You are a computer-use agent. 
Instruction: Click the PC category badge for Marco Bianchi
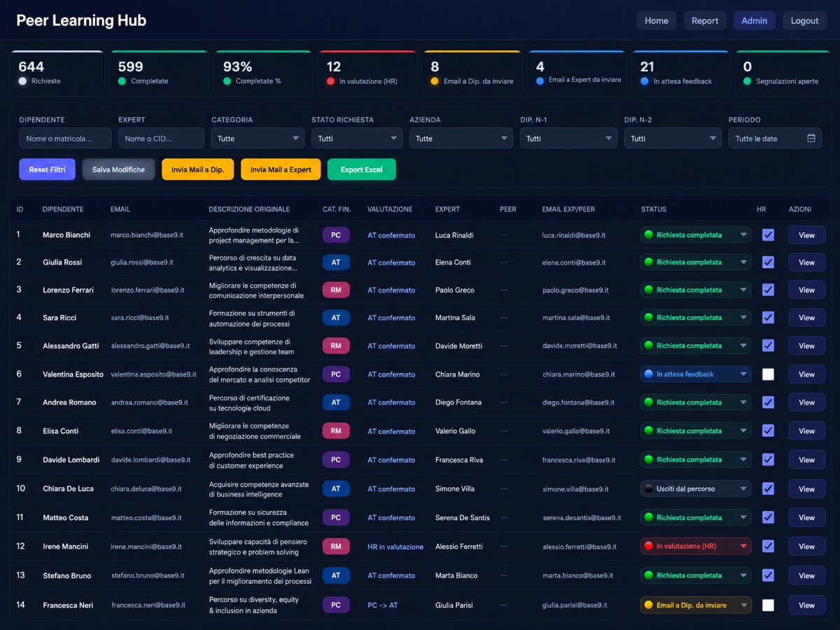click(x=336, y=235)
